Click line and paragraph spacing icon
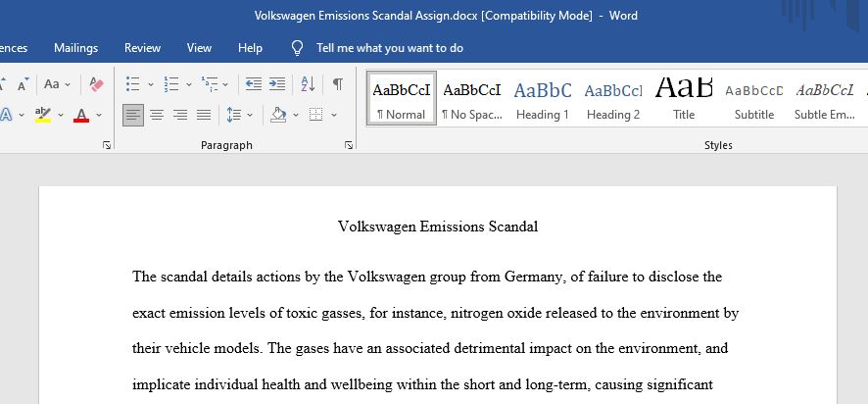 [233, 115]
